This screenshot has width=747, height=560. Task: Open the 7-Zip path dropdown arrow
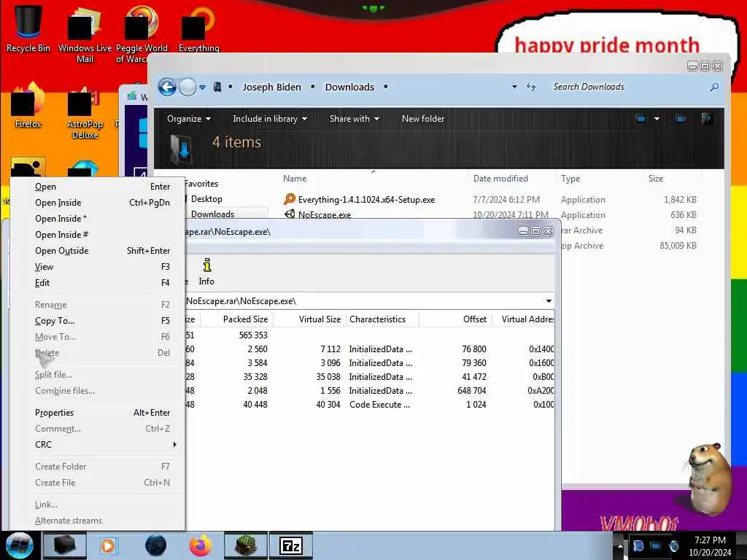tap(549, 301)
